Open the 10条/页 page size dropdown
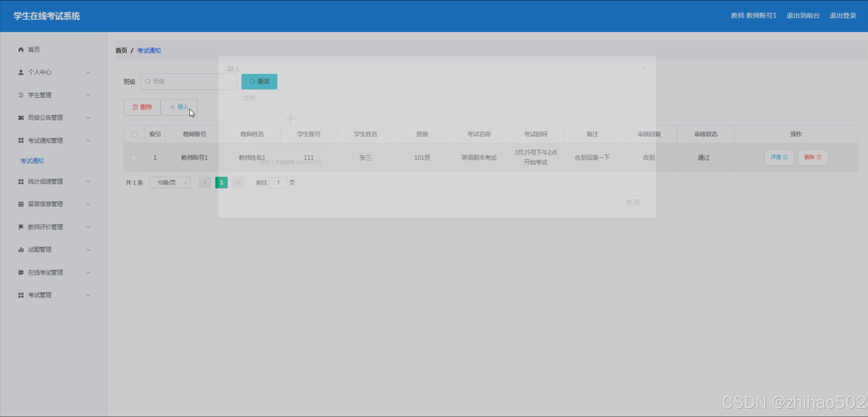The width and height of the screenshot is (868, 417). pyautogui.click(x=169, y=183)
